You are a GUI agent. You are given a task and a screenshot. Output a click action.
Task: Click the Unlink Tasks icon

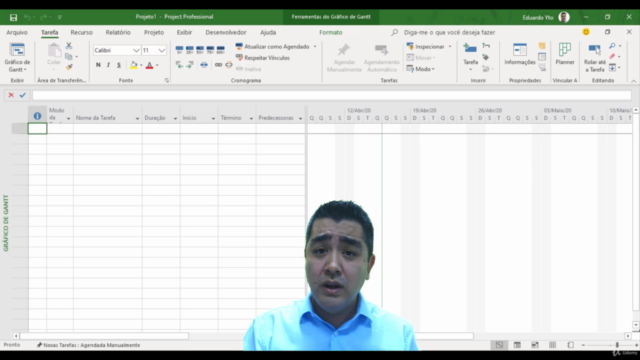point(229,65)
